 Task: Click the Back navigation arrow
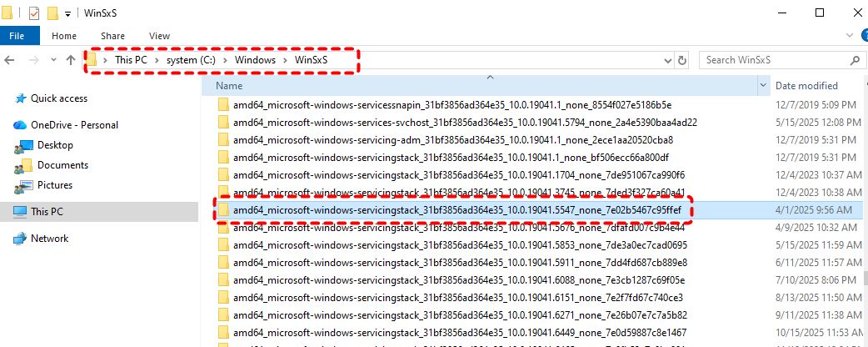pos(12,61)
